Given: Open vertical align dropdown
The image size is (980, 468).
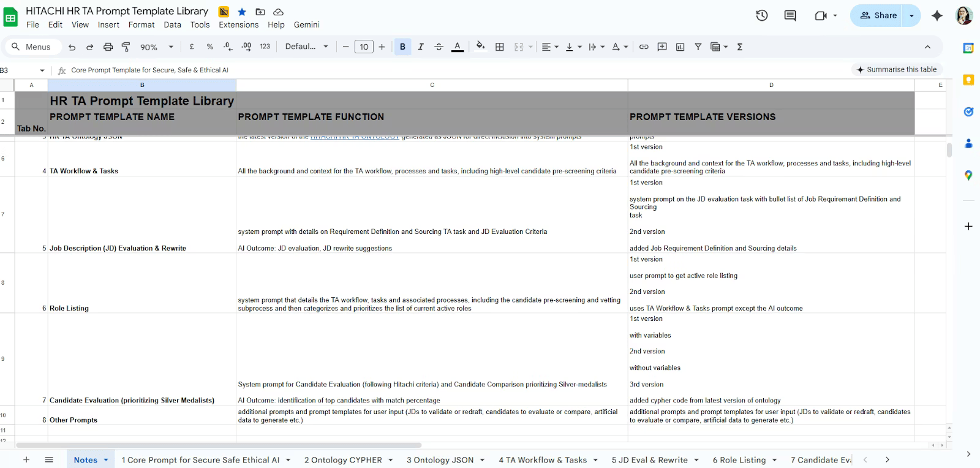Looking at the screenshot, I should (x=573, y=47).
